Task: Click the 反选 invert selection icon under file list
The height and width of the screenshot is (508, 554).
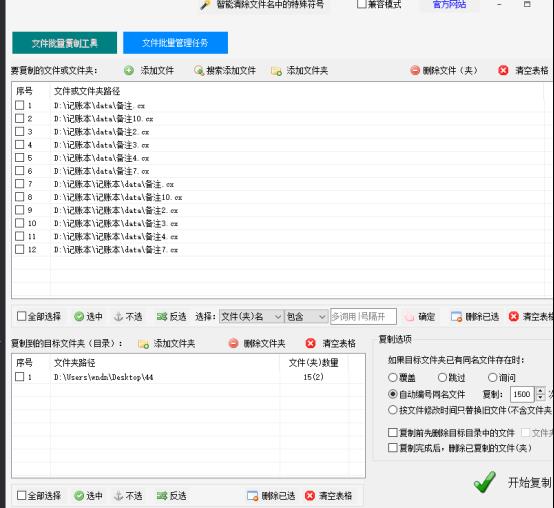Action: coord(162,317)
